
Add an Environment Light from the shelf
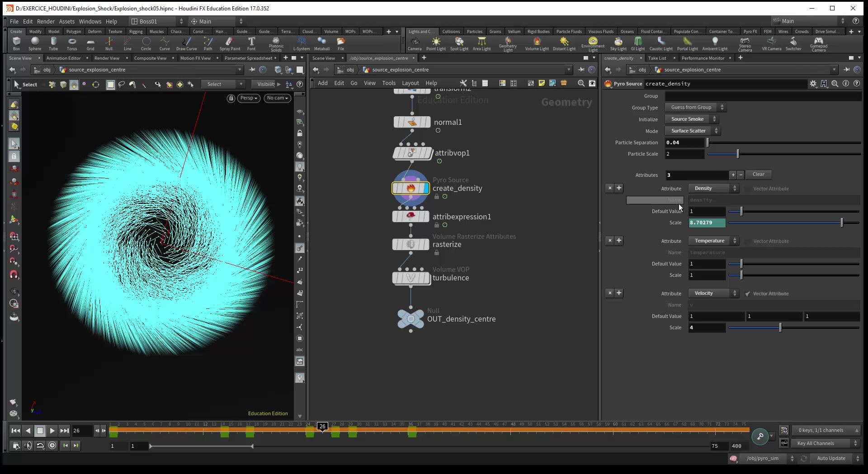coord(593,44)
